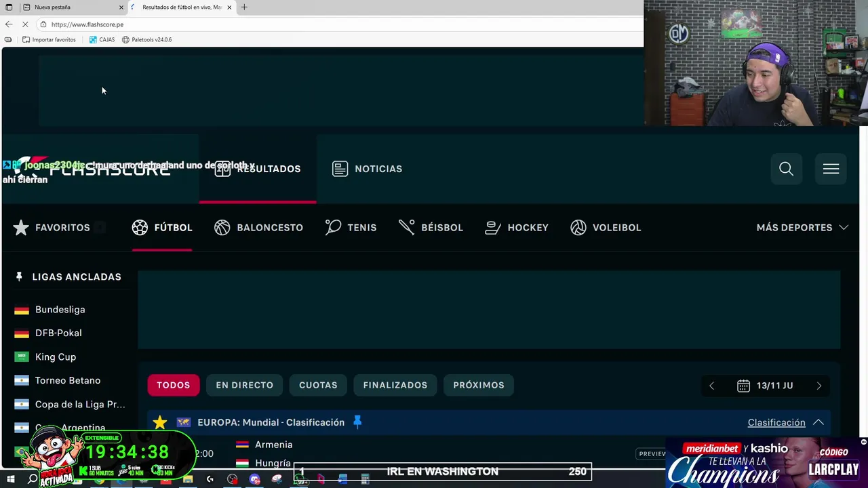This screenshot has height=488, width=868.
Task: Open the date picker 13/11 JU
Action: coord(765,386)
